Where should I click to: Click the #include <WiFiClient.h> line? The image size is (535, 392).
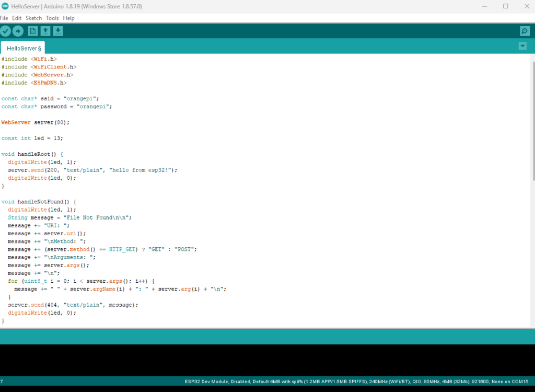tap(39, 66)
